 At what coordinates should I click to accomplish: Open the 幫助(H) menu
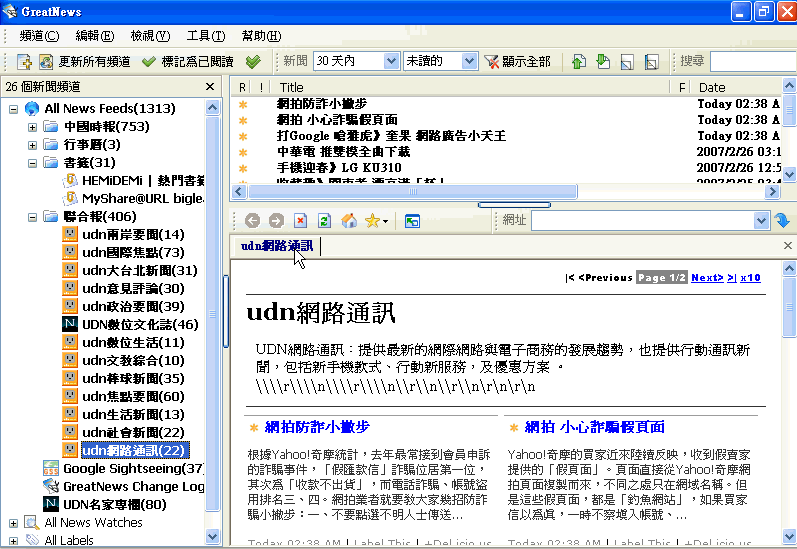pos(261,36)
